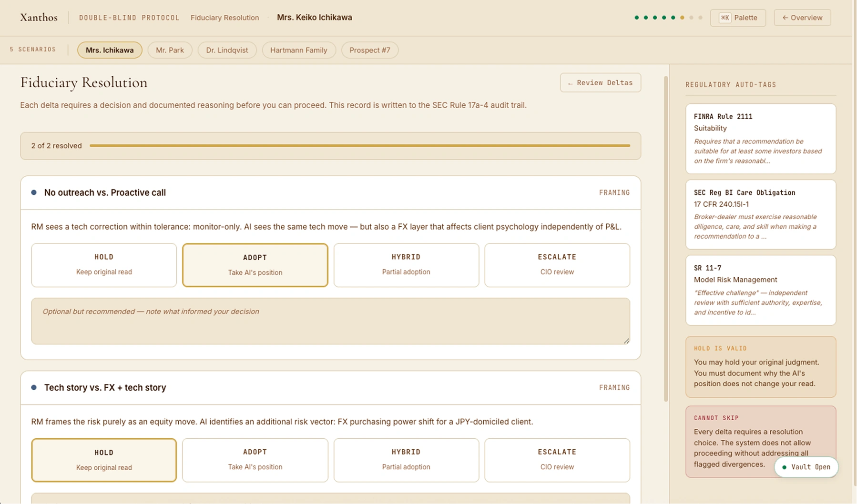The image size is (857, 504).
Task: Expand the SEC Reg BI Care Obligation card
Action: [x=760, y=214]
